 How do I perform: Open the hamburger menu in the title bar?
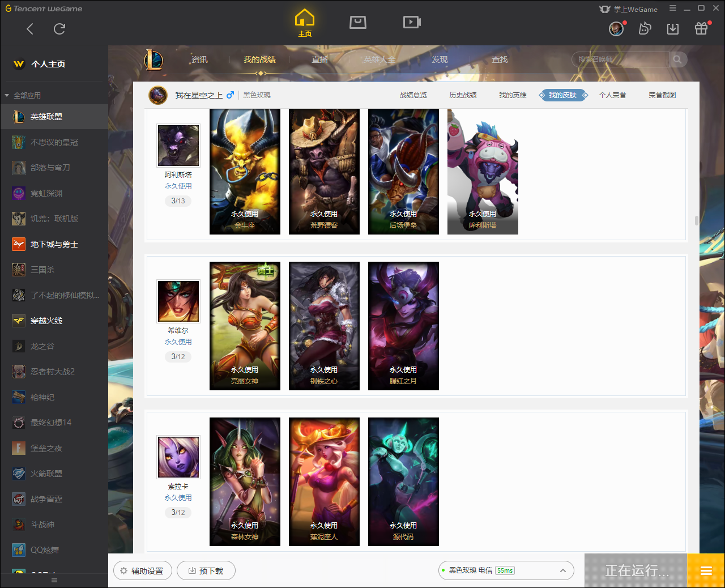(673, 8)
